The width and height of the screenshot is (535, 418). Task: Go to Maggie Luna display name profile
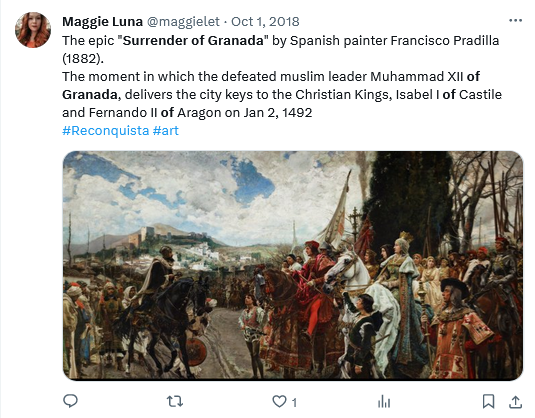[102, 21]
